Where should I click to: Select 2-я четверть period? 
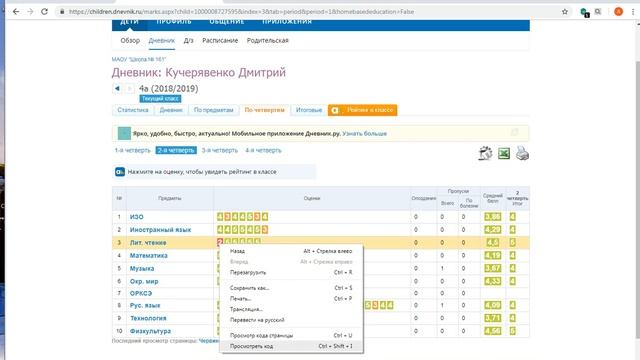tap(176, 150)
